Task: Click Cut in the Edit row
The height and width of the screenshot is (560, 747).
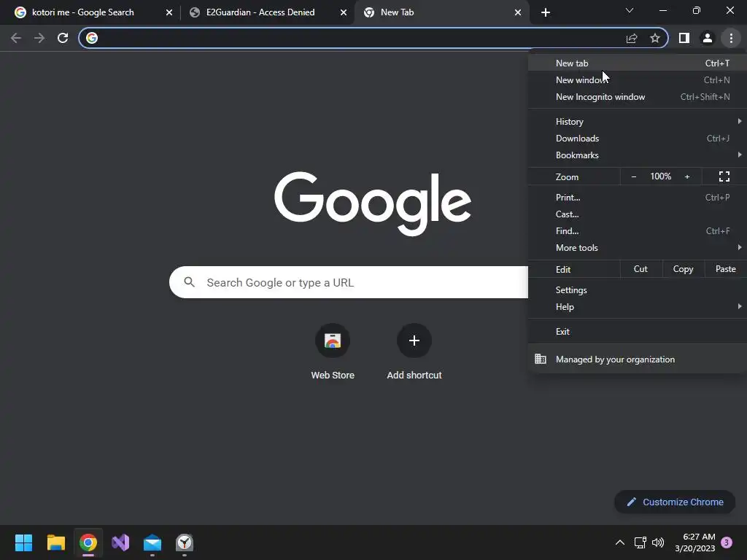Action: pos(640,269)
